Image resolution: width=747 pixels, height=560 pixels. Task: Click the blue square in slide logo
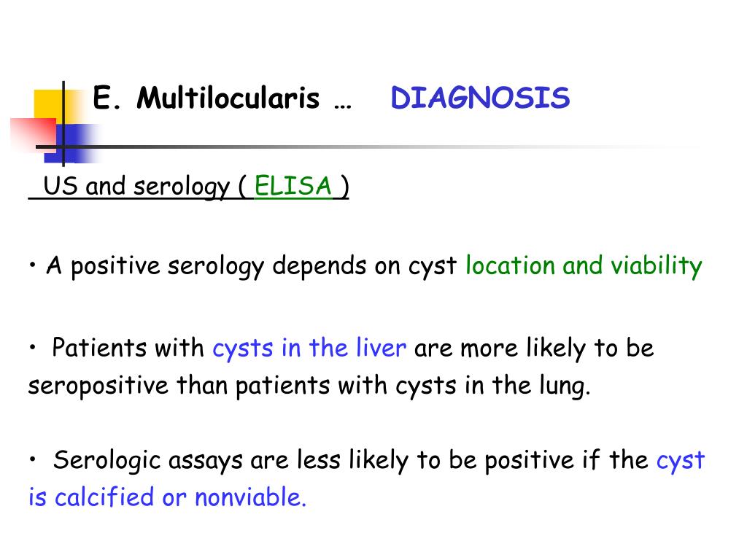click(x=71, y=144)
